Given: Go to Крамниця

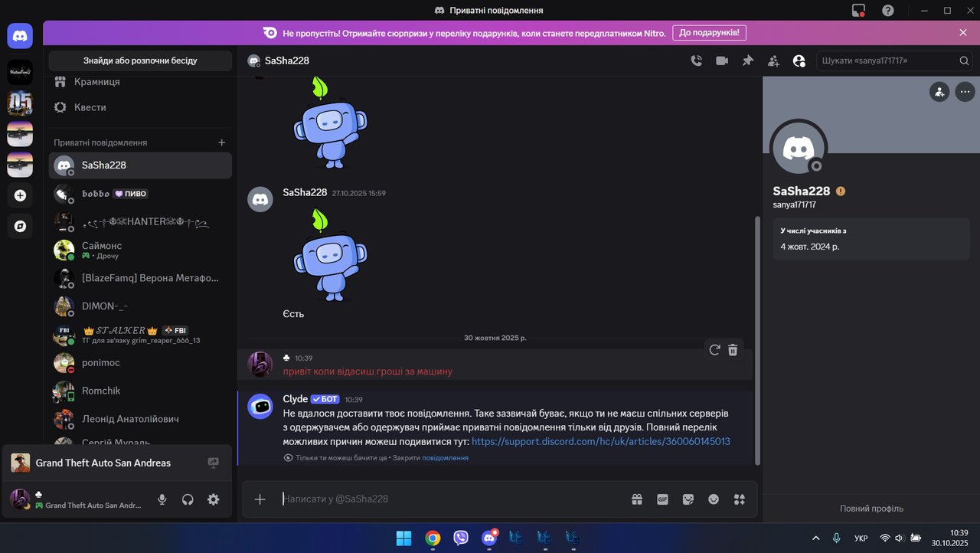Looking at the screenshot, I should point(140,81).
